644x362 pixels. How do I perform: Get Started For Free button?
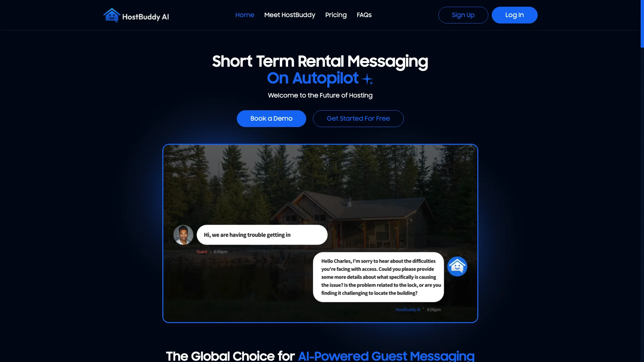click(358, 118)
